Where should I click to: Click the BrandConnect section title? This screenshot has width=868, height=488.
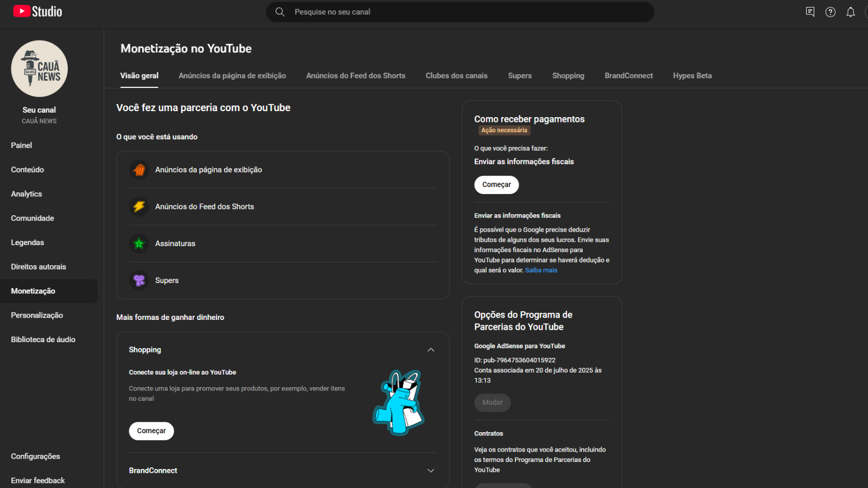[x=153, y=471]
